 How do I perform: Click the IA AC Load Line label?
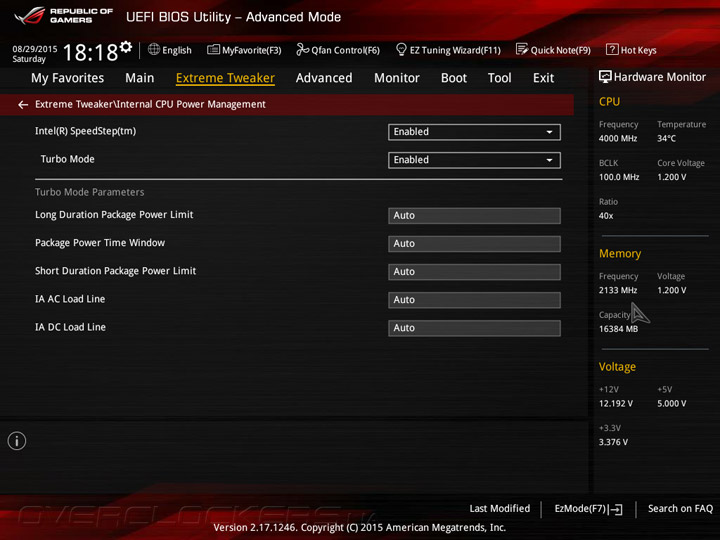(70, 299)
